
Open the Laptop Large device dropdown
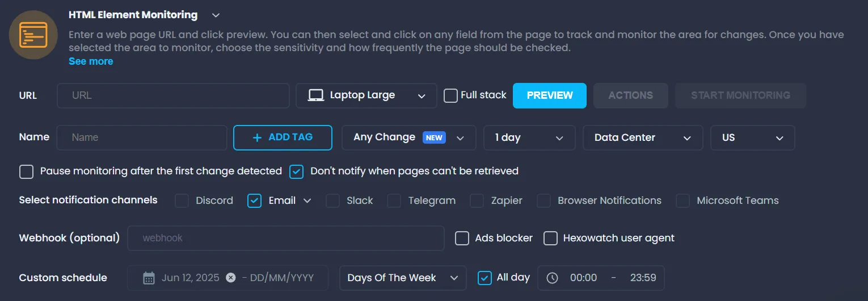click(x=366, y=95)
